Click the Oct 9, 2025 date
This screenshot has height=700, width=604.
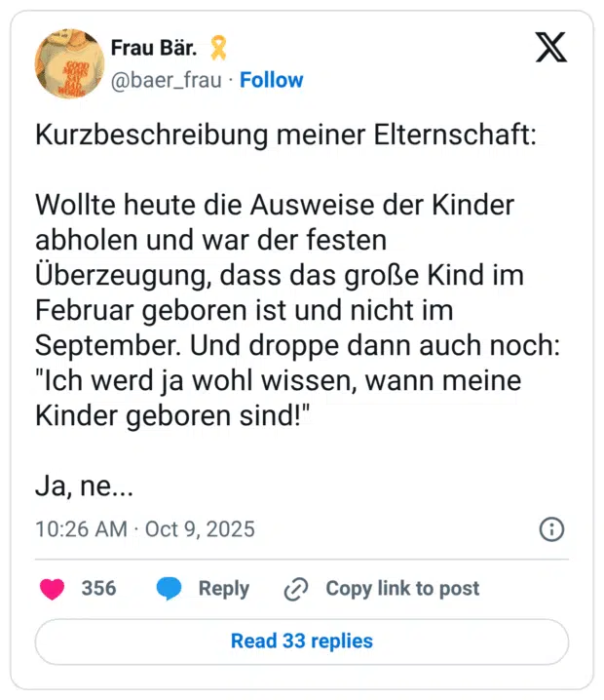pyautogui.click(x=200, y=529)
